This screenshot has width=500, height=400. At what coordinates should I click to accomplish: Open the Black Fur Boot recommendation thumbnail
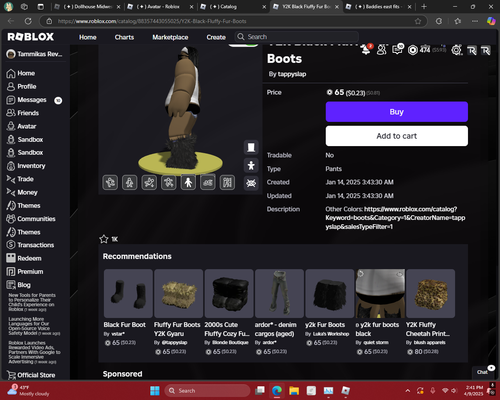pyautogui.click(x=128, y=293)
